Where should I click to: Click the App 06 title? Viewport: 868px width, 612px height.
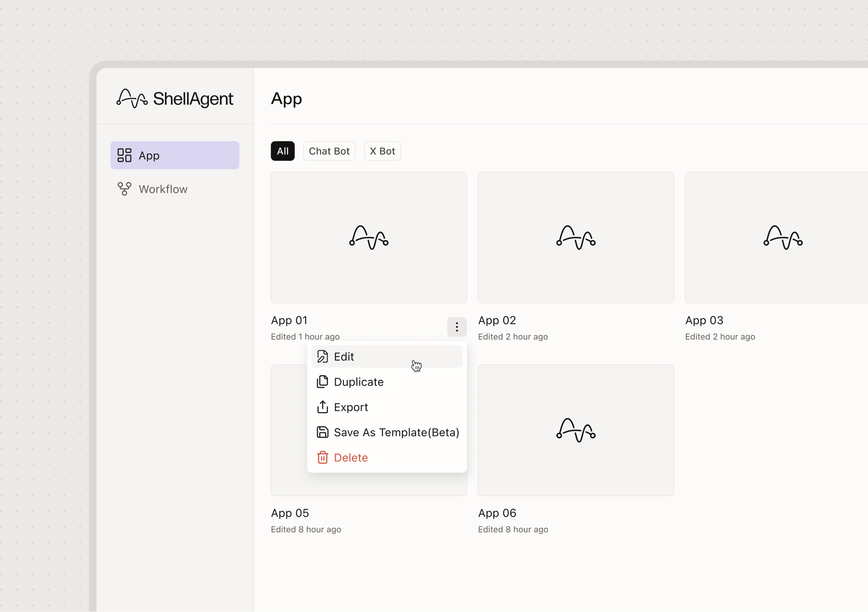tap(497, 513)
